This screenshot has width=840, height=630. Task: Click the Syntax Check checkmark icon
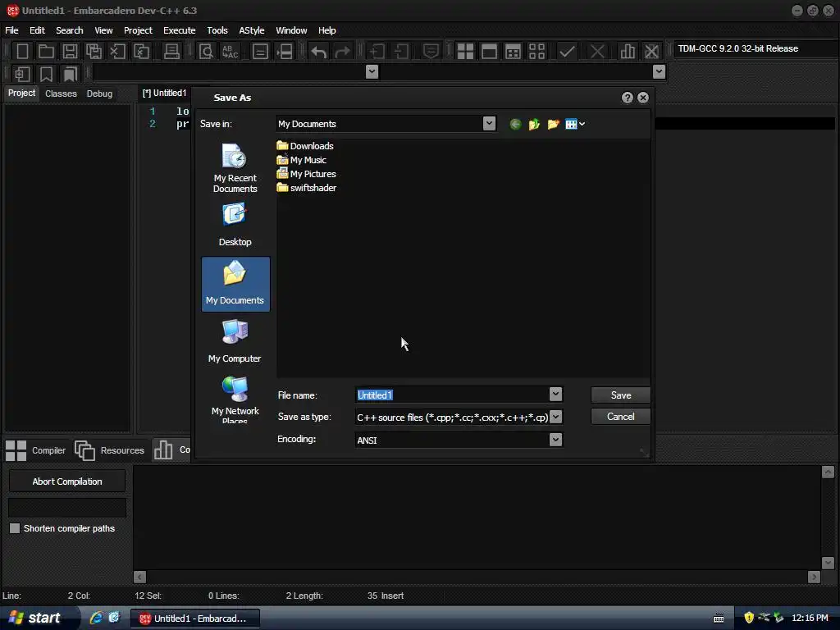pos(567,52)
